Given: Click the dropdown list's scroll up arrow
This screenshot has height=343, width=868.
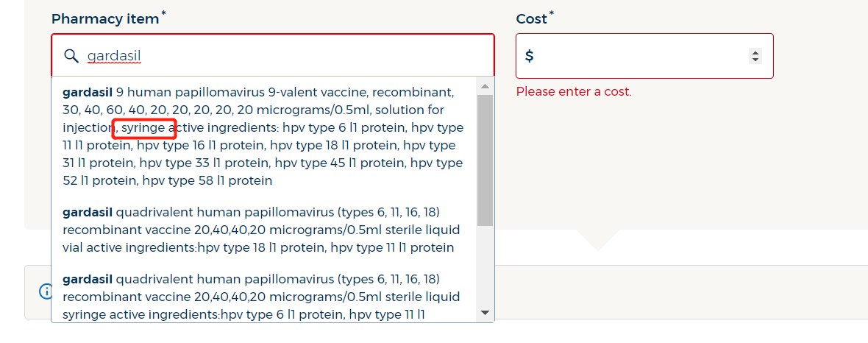Looking at the screenshot, I should [485, 86].
